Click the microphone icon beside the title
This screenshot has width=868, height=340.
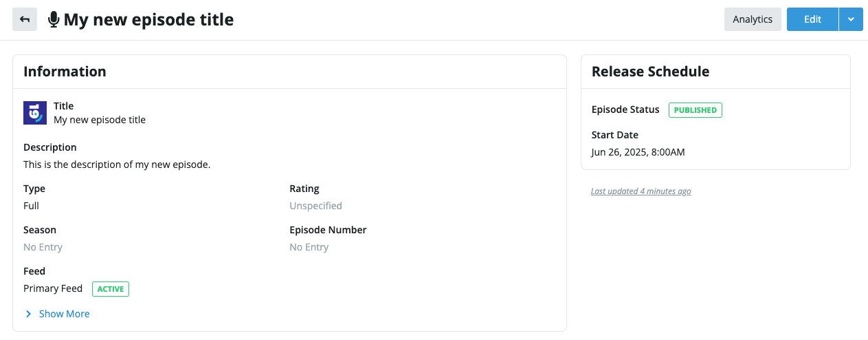54,20
